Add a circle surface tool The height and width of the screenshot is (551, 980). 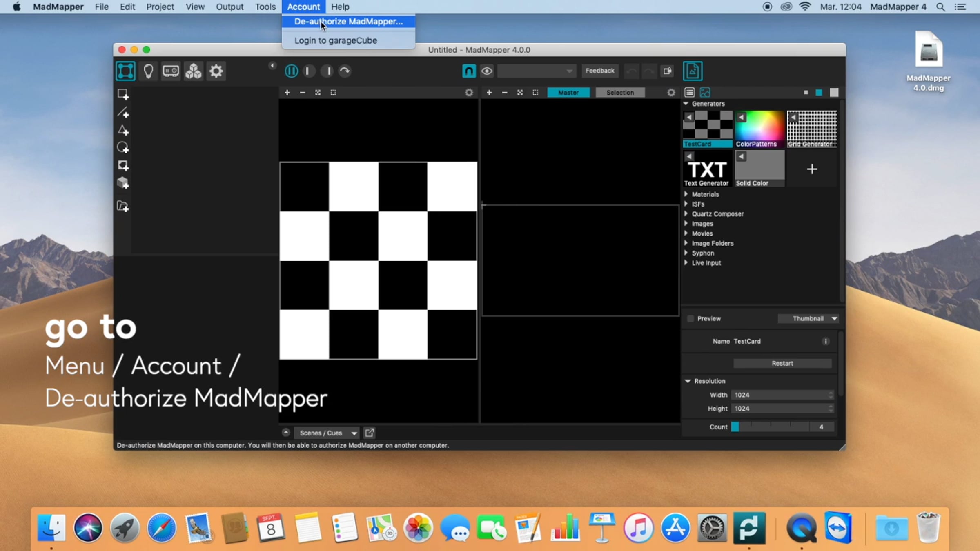pyautogui.click(x=123, y=148)
